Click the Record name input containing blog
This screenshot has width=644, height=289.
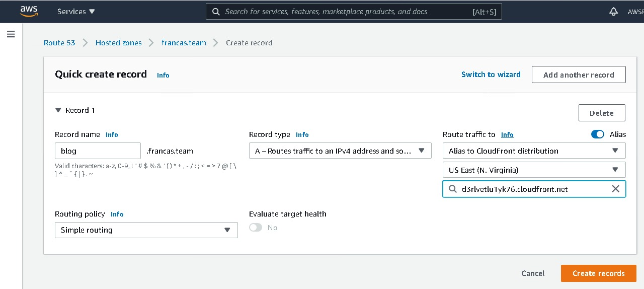tap(98, 151)
